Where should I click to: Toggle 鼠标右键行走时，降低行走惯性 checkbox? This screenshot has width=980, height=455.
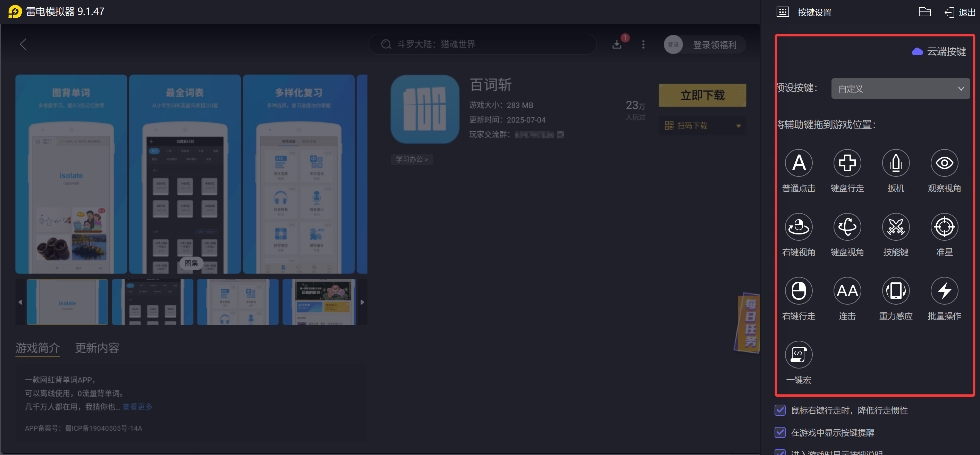780,411
